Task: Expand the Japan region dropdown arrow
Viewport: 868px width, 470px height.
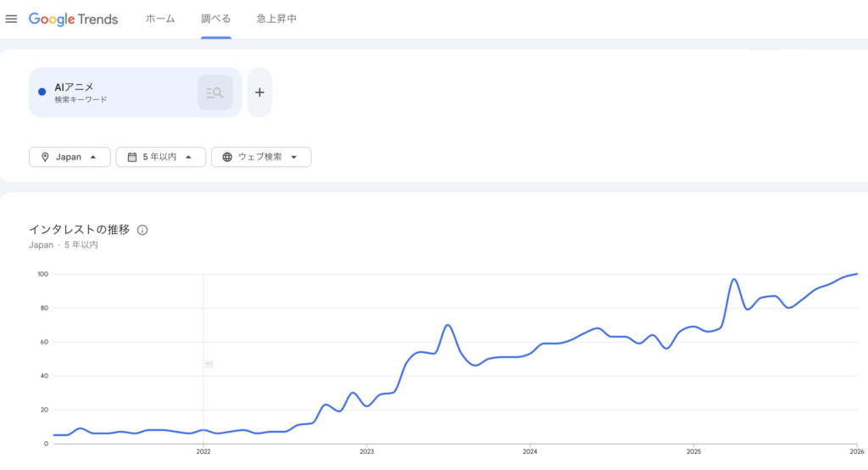Action: (x=93, y=157)
